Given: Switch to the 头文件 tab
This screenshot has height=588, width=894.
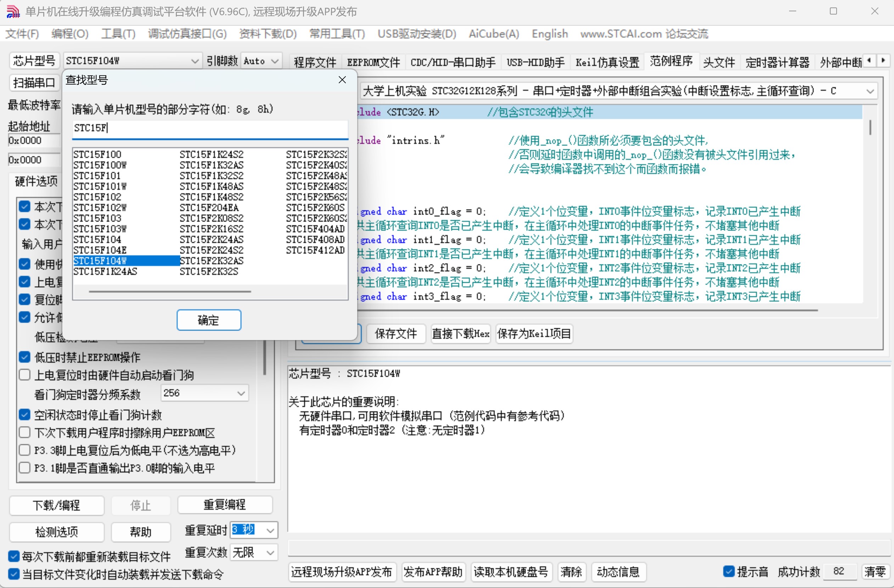Looking at the screenshot, I should [718, 62].
